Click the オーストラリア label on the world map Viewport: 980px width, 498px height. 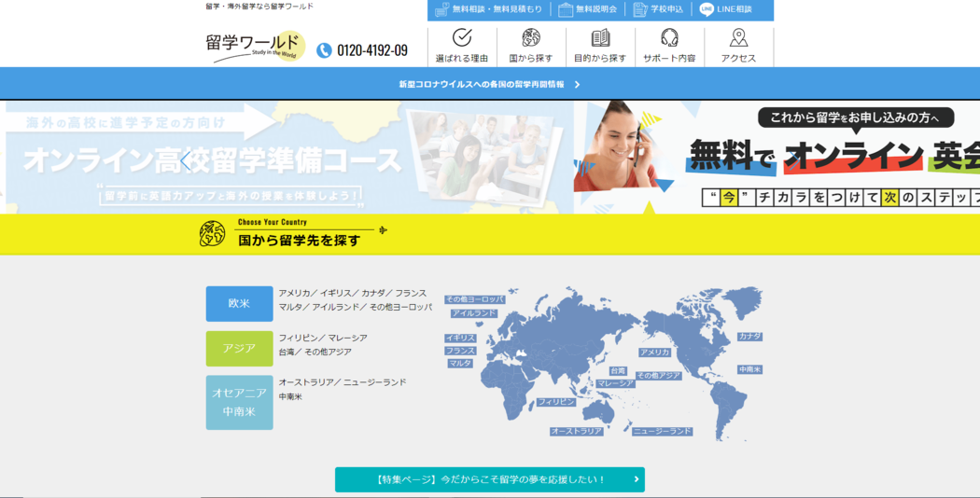[576, 432]
